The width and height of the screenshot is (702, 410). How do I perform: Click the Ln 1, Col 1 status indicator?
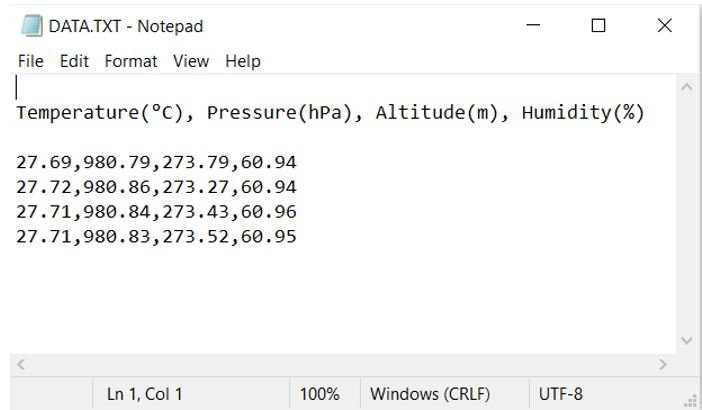145,394
